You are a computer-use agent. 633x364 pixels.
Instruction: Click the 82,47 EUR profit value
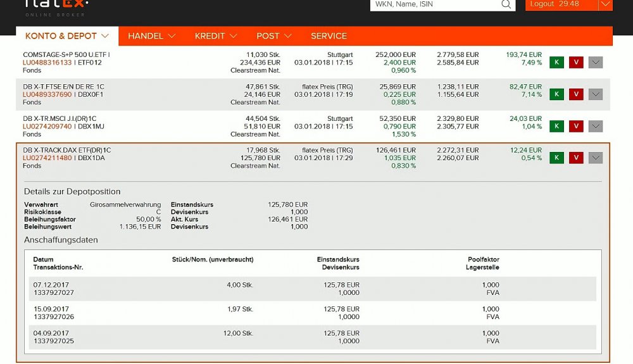[525, 87]
